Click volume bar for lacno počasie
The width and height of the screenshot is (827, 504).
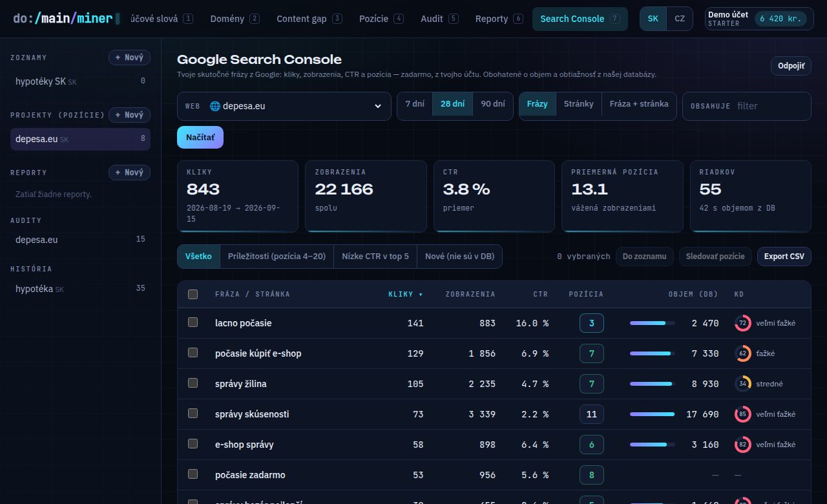tap(653, 323)
